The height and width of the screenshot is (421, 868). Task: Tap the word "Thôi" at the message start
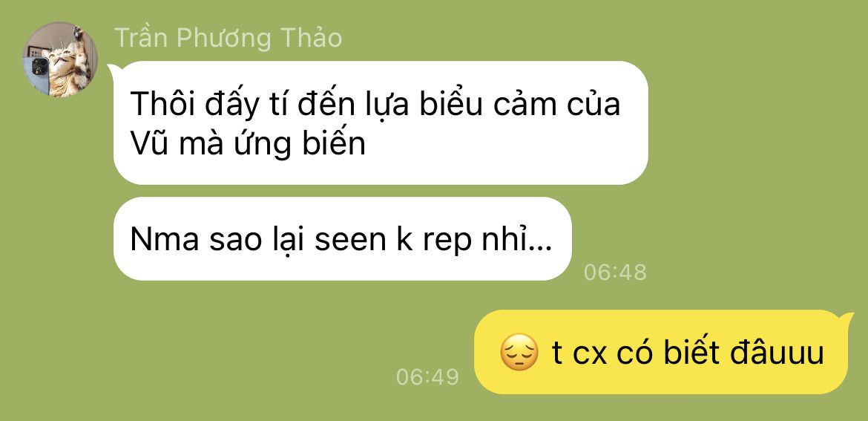(162, 104)
